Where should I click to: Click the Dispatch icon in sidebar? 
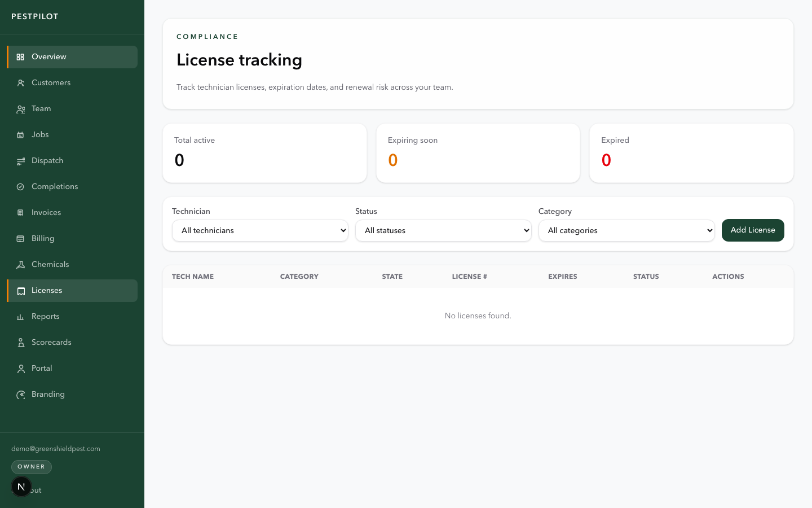(20, 161)
